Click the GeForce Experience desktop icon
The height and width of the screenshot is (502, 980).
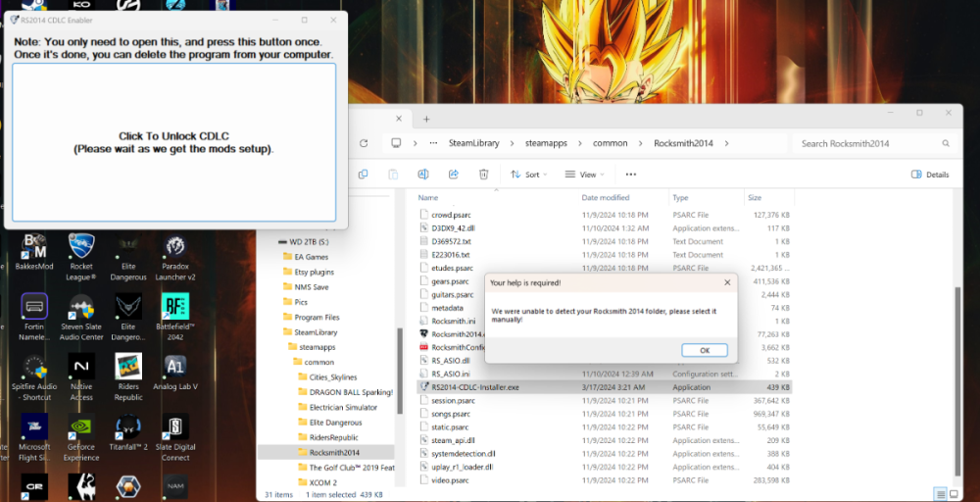coord(81,437)
